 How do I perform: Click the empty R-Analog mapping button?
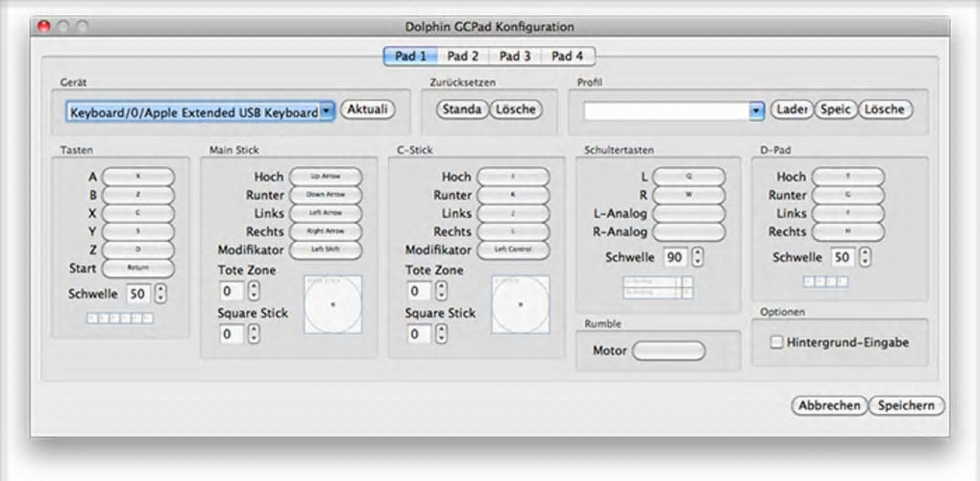pos(689,231)
